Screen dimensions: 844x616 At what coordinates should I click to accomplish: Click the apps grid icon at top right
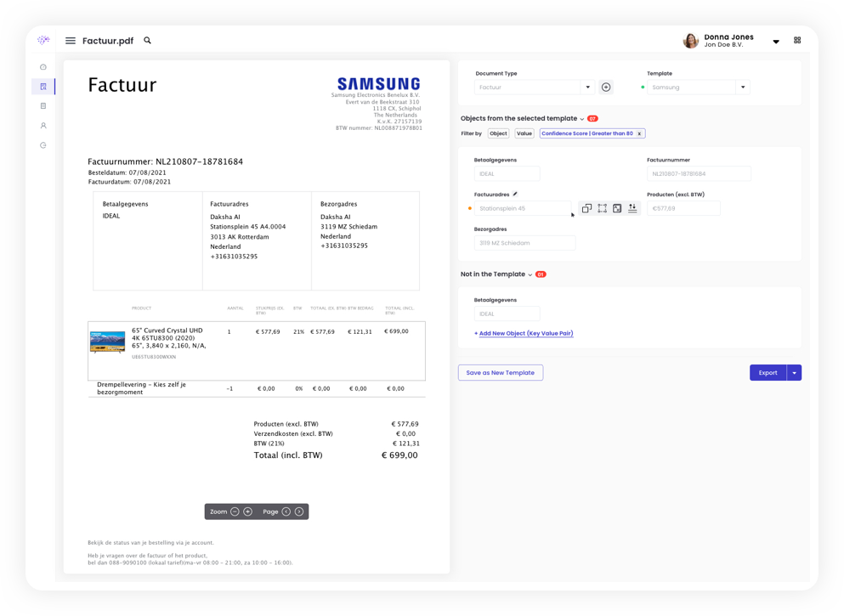797,40
